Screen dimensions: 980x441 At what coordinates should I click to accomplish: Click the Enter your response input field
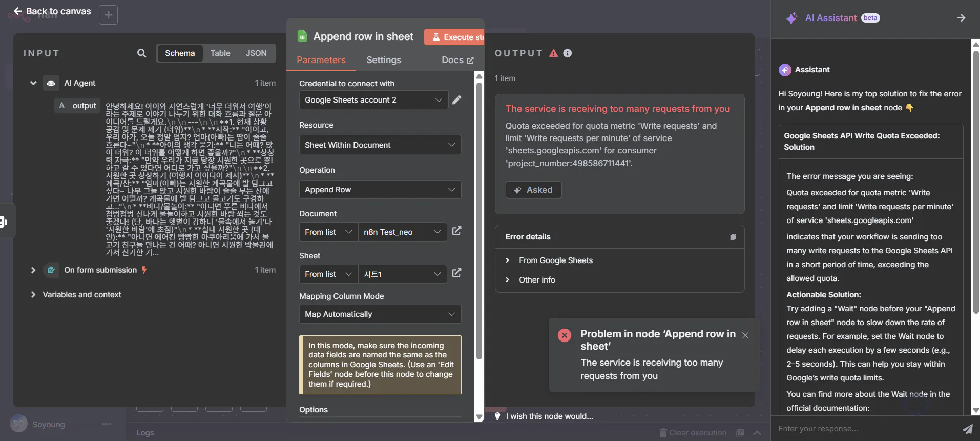[866, 429]
